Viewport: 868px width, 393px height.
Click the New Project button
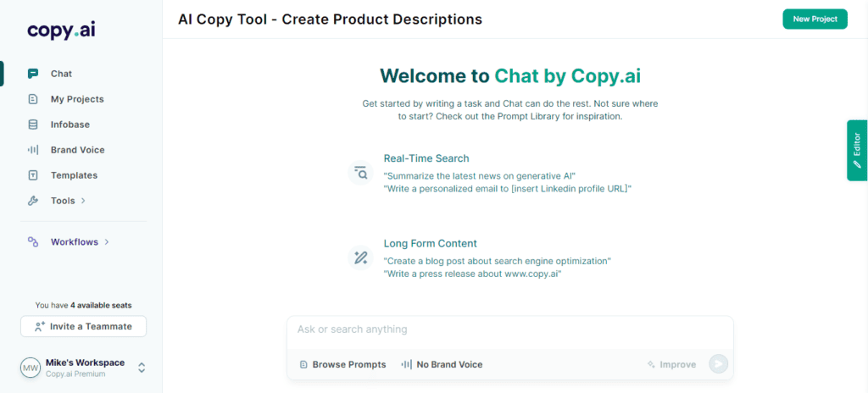pyautogui.click(x=815, y=19)
